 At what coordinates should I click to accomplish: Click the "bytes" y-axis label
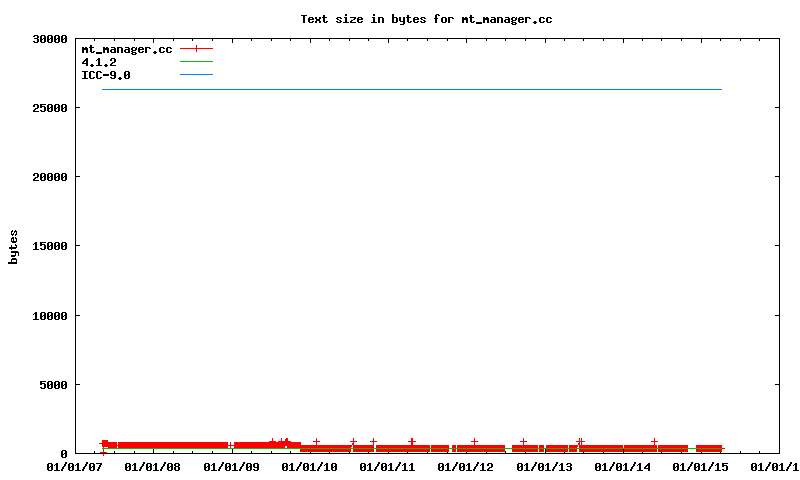13,246
